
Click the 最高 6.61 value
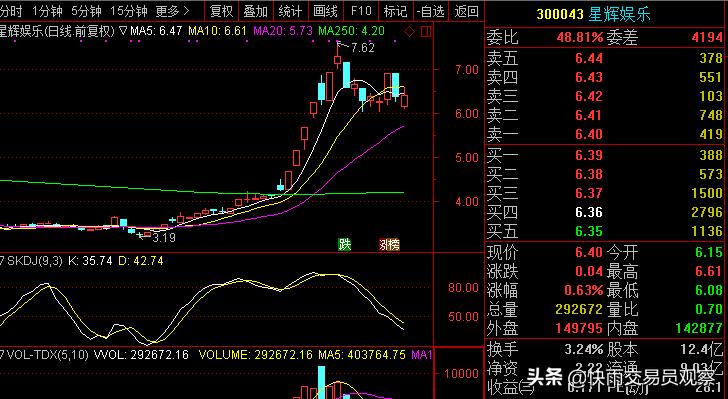(709, 271)
